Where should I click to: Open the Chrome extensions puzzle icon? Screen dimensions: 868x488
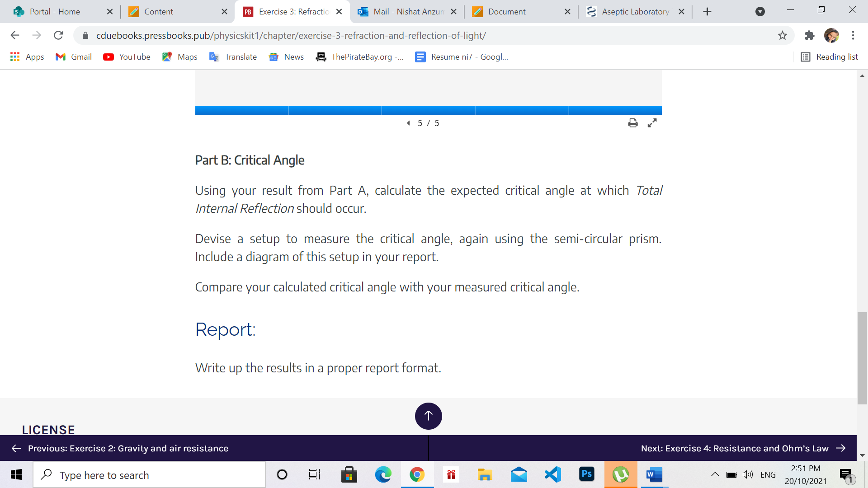[810, 35]
